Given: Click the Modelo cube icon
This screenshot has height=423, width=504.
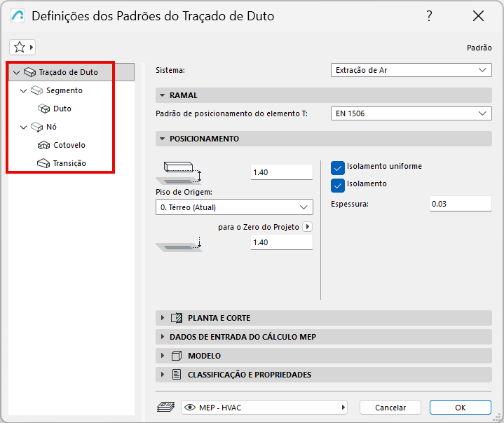Looking at the screenshot, I should coord(177,356).
